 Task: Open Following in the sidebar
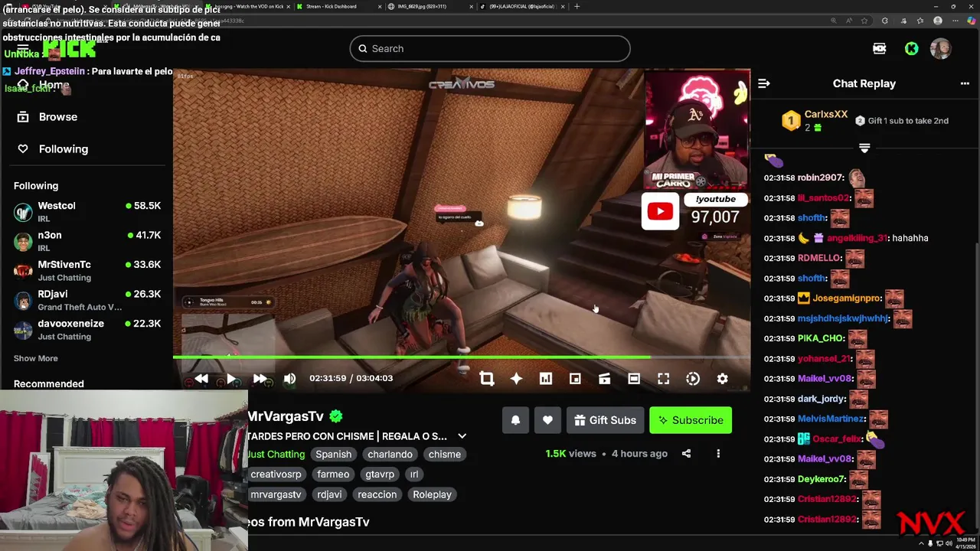coord(54,149)
